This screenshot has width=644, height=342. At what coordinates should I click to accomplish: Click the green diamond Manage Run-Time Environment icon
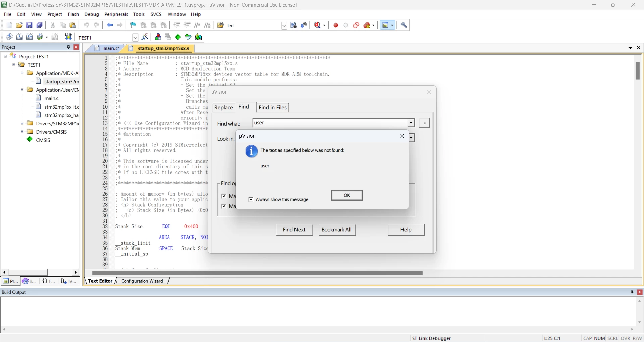coord(178,37)
